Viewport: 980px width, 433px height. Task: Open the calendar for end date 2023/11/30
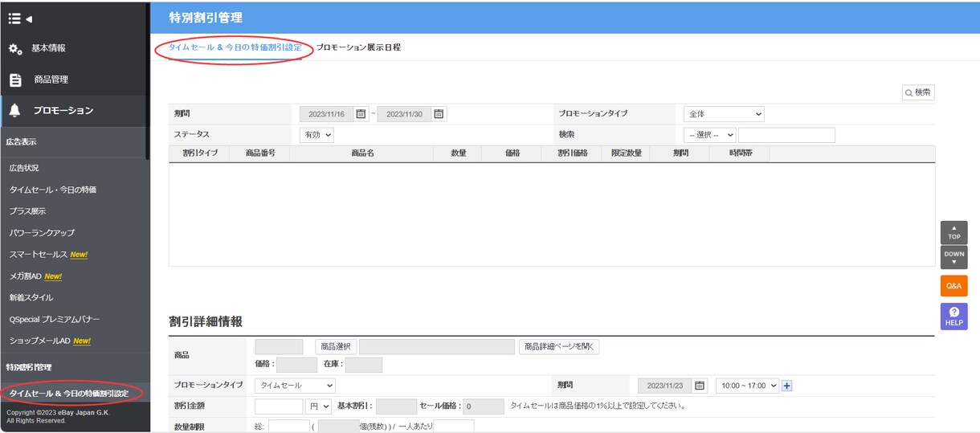[x=439, y=114]
